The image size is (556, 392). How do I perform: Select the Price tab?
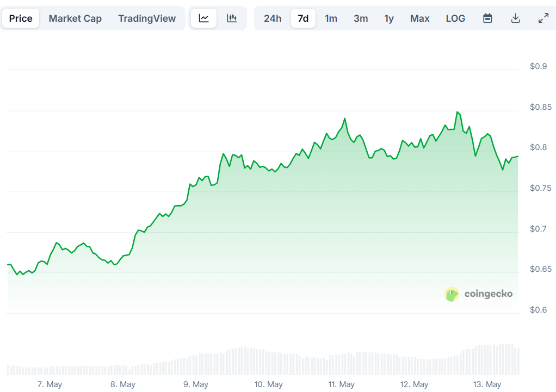click(20, 18)
